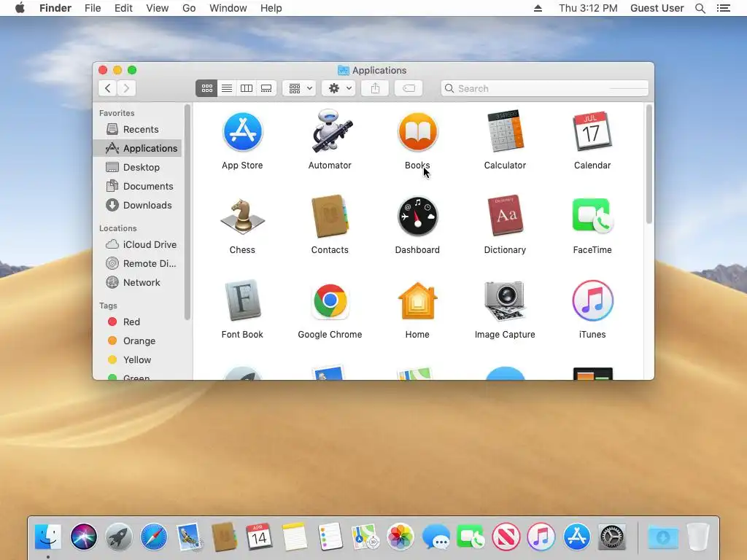Switch to icon view
This screenshot has width=747, height=560.
(206, 88)
